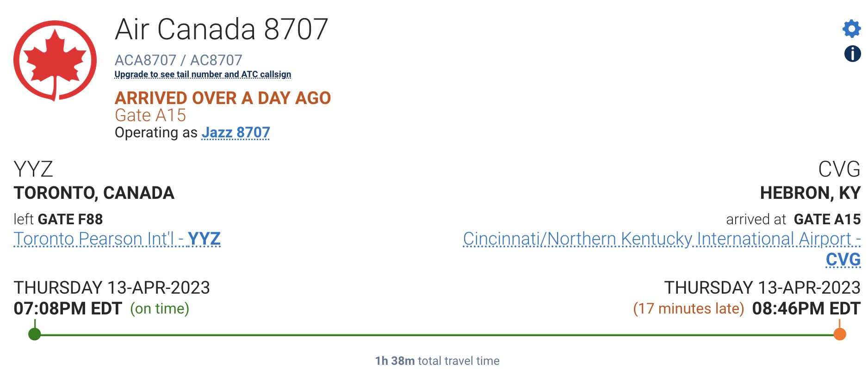Open the Toronto Pearson Int'l airport link
The image size is (868, 369).
pyautogui.click(x=117, y=239)
